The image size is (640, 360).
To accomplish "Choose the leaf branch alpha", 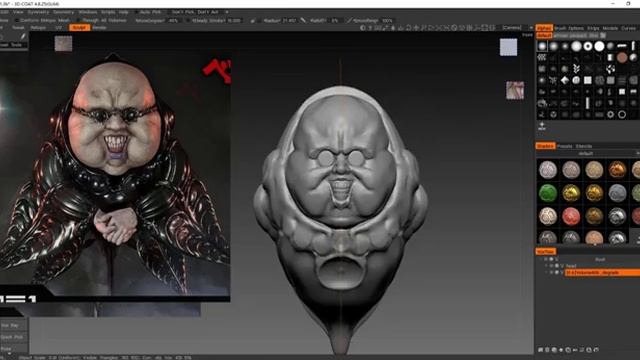I will (x=576, y=69).
